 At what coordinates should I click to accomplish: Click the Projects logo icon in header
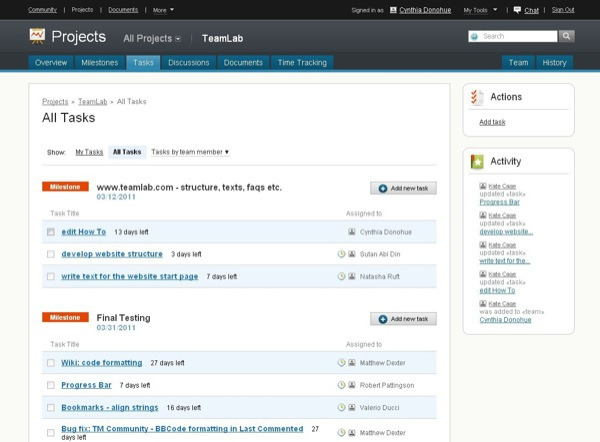tap(37, 37)
